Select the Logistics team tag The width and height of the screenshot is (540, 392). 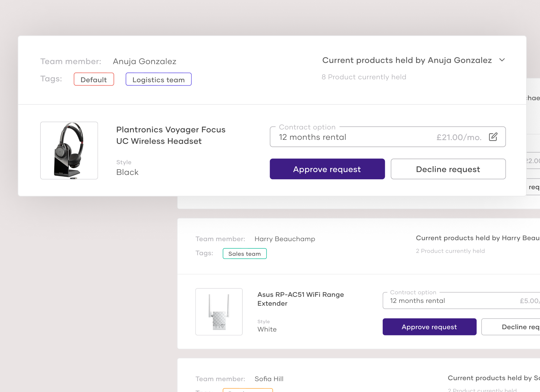click(158, 79)
